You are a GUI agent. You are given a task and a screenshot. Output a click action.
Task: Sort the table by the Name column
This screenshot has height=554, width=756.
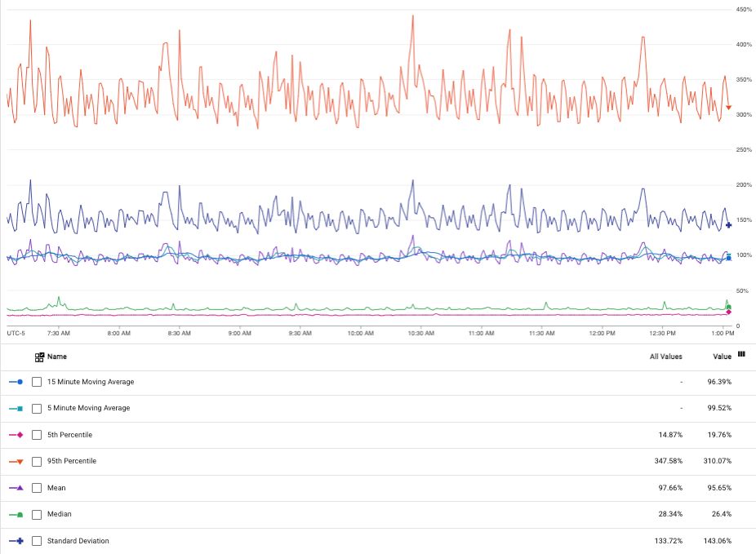coord(57,357)
